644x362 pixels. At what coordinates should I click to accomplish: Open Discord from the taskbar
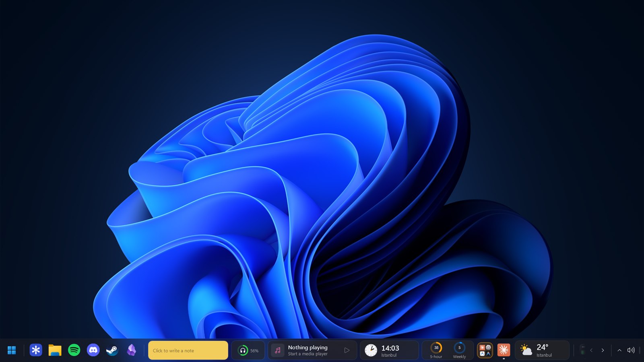(93, 350)
